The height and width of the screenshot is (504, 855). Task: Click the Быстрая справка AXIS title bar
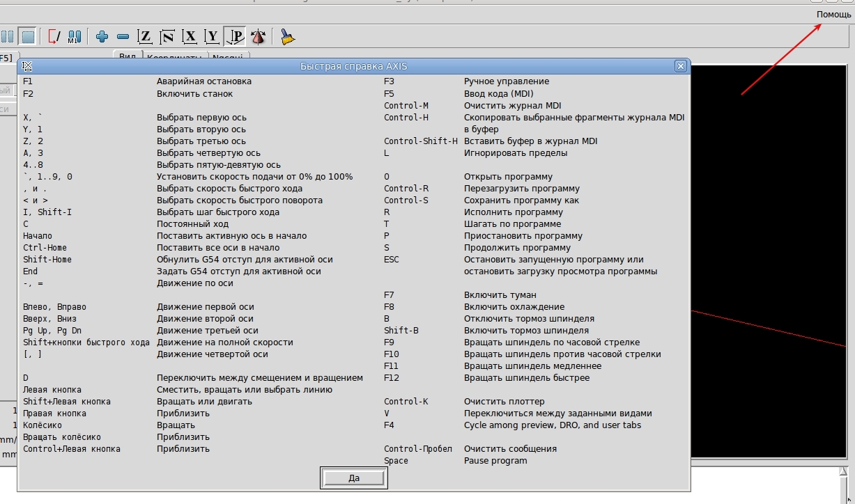pos(354,66)
